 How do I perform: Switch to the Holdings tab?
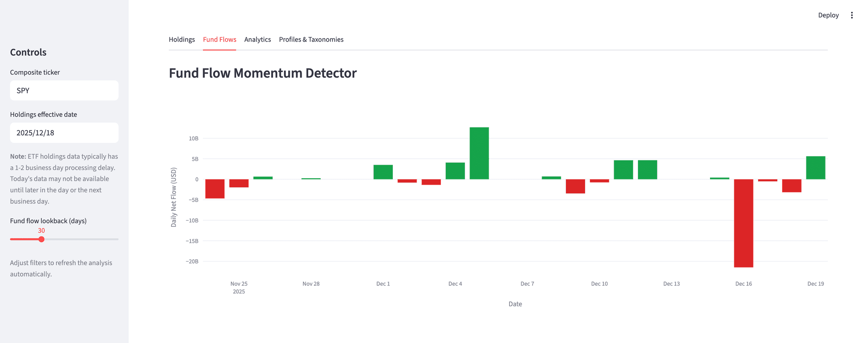[x=181, y=39]
